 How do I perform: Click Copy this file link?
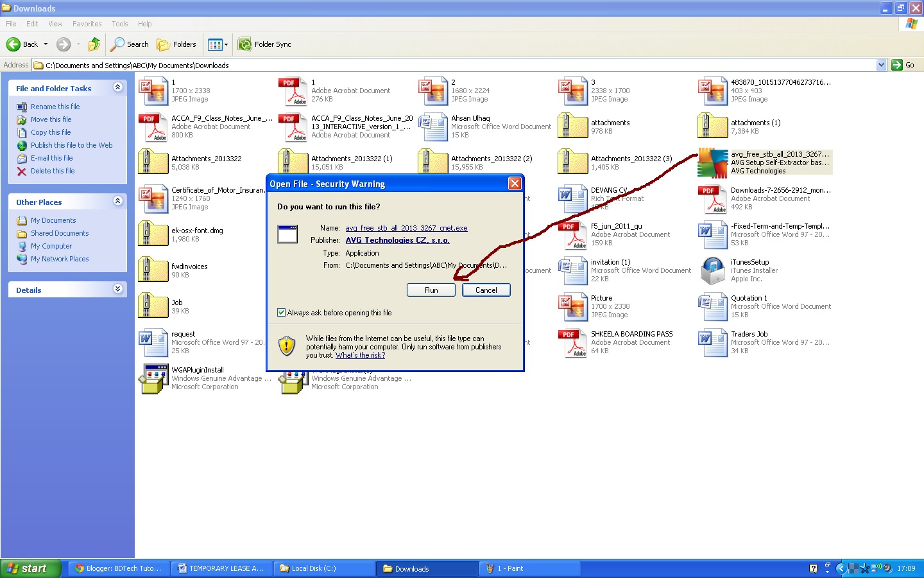tap(51, 132)
